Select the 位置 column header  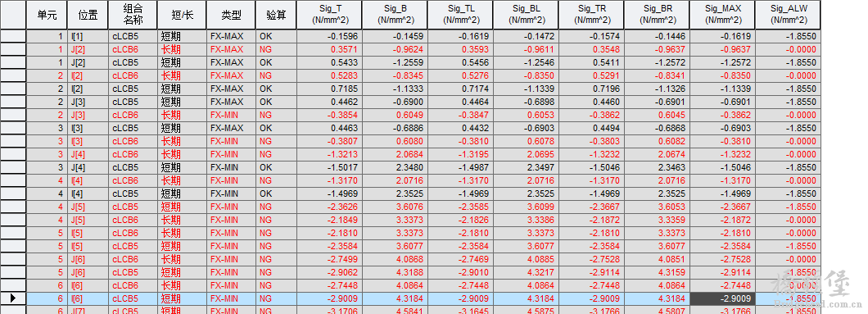coord(88,15)
